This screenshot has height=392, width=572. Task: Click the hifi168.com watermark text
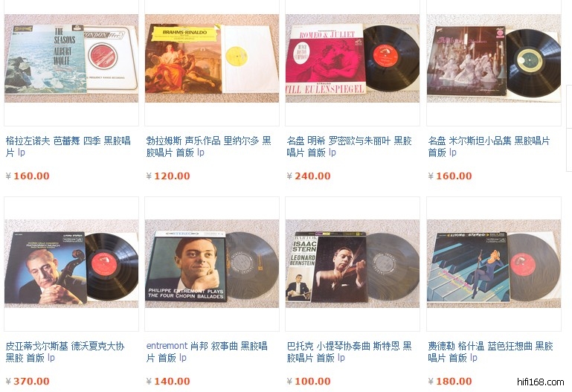[x=541, y=382]
